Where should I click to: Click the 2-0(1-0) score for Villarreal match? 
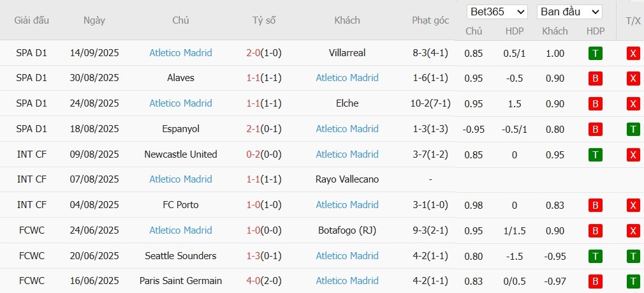coord(263,53)
